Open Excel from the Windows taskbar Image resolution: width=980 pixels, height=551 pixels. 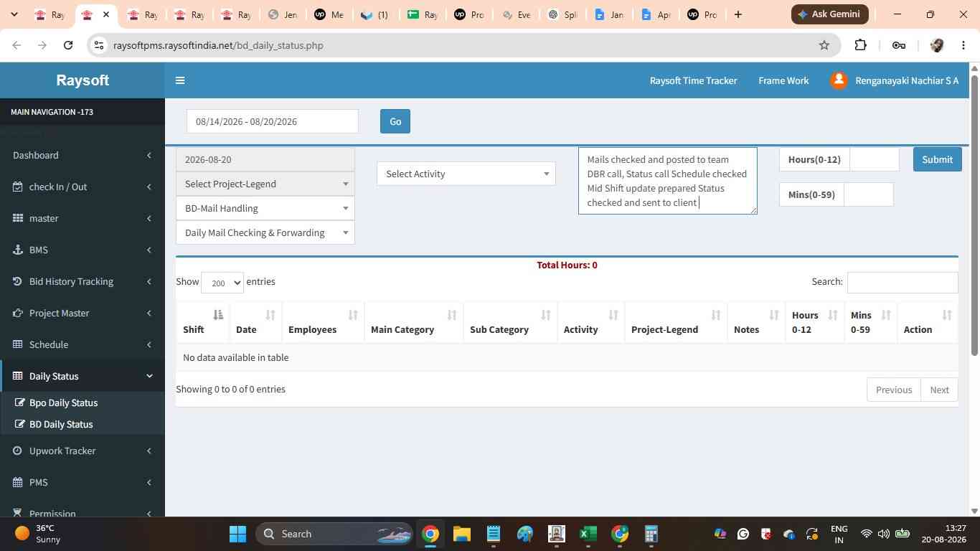[588, 534]
